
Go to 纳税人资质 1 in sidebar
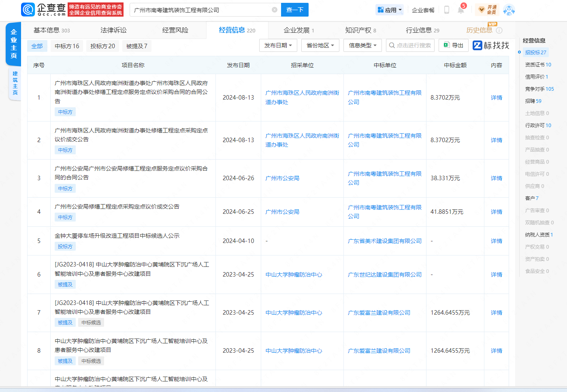[x=539, y=235]
